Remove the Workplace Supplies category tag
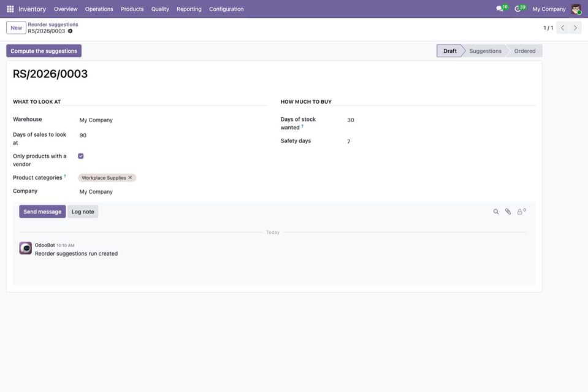Screen dimensions: 588x392 130,177
